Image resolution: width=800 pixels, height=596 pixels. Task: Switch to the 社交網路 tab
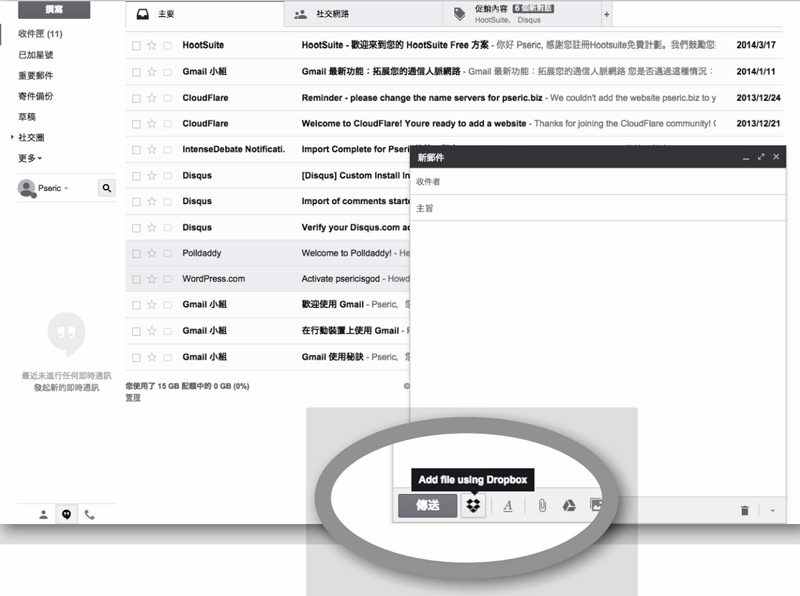(x=363, y=14)
